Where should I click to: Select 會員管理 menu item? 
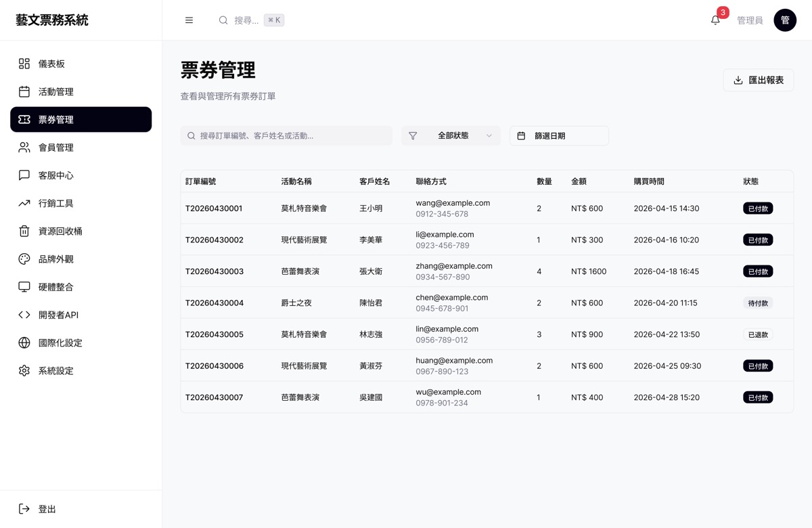pyautogui.click(x=81, y=147)
